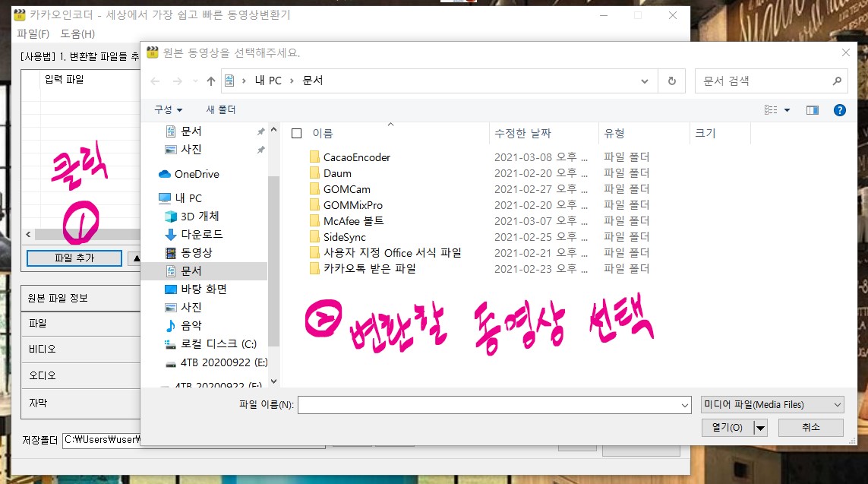Select the McAfee 볼트 folder
This screenshot has width=868, height=484.
[353, 221]
